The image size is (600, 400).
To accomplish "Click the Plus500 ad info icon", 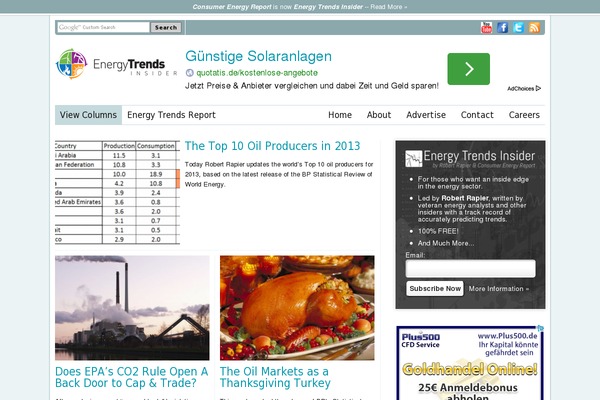I will 541,328.
